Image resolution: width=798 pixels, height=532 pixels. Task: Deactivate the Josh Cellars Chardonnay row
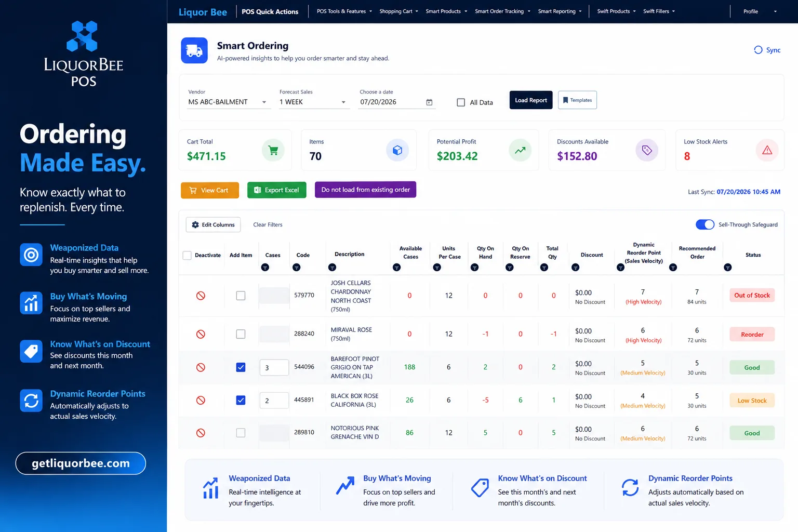201,296
